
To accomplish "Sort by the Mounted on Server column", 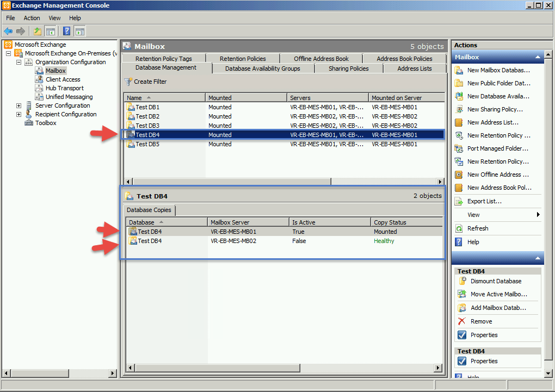I will pyautogui.click(x=406, y=98).
